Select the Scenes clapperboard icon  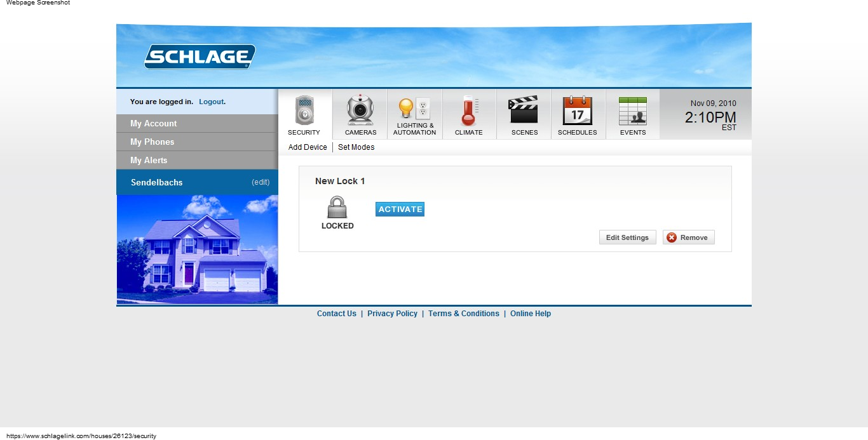coord(524,110)
